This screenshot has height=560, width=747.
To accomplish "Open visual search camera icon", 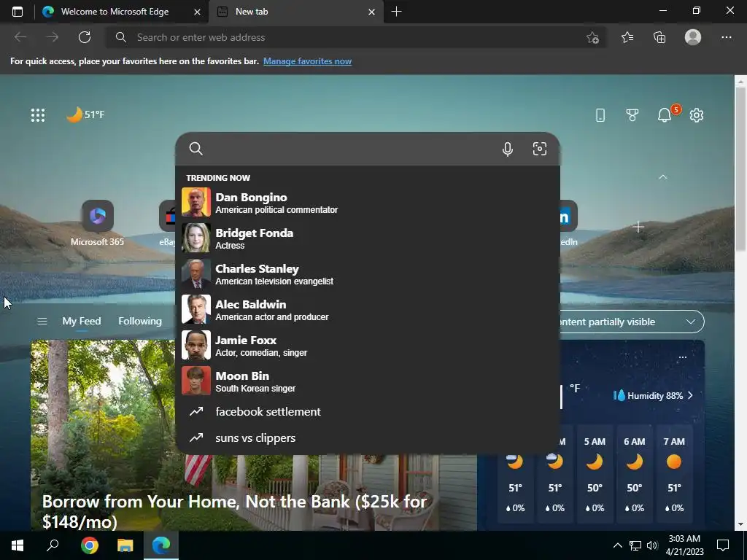I will click(539, 149).
